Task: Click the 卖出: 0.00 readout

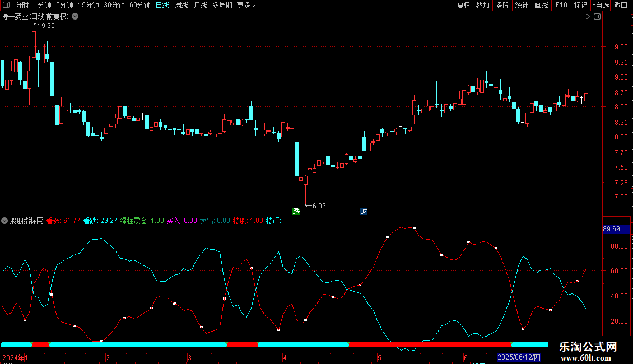Action: click(215, 221)
